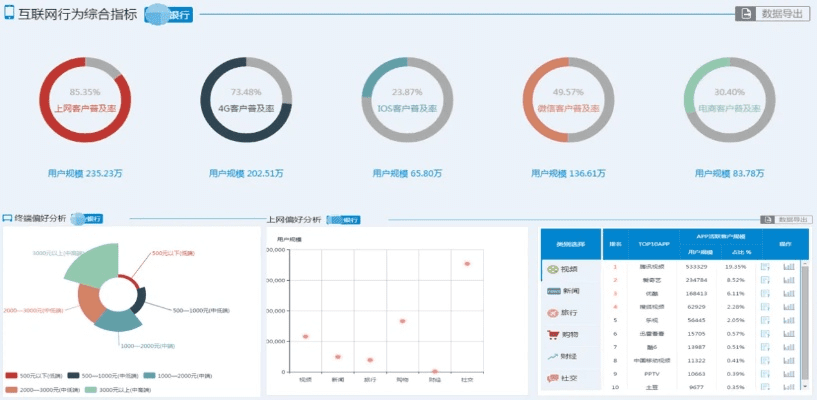Screen dimensions: 817x400
Task: Open the detail icon for 腾讯视频 row
Action: tap(765, 267)
